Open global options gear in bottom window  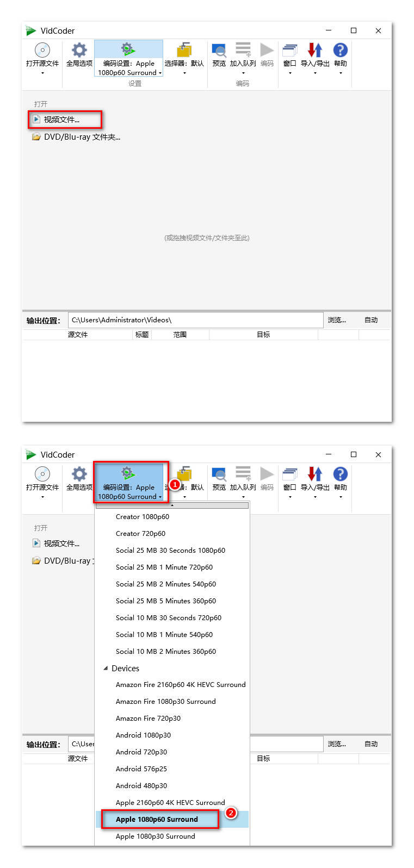coord(79,474)
